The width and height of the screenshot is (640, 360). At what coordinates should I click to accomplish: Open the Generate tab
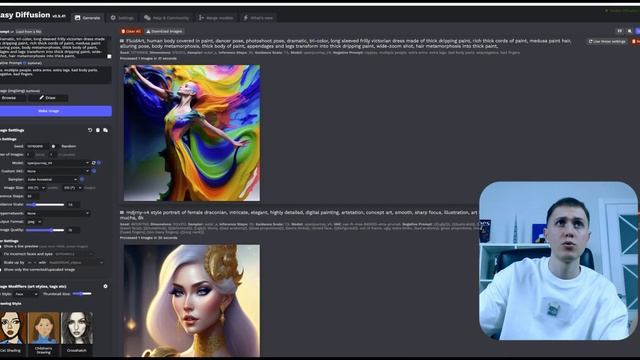tap(88, 18)
